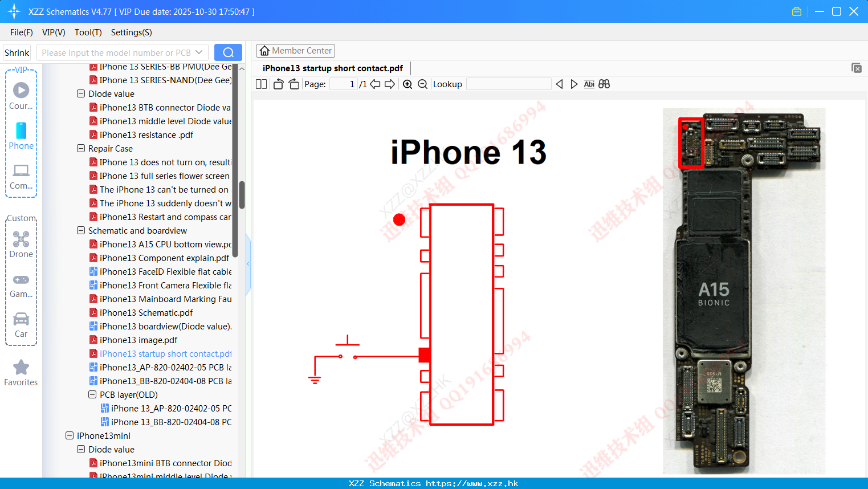Click the tree panel vertical scrollbar
This screenshot has height=489, width=868.
click(x=242, y=195)
